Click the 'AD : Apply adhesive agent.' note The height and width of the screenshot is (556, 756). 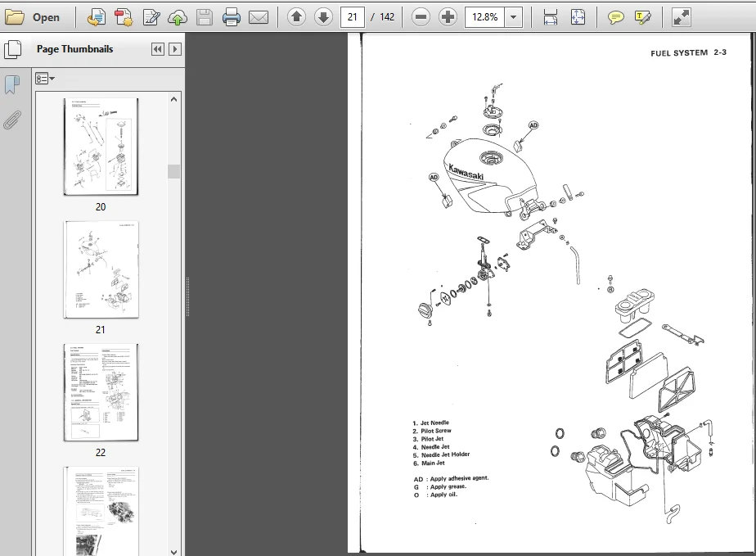[x=452, y=478]
